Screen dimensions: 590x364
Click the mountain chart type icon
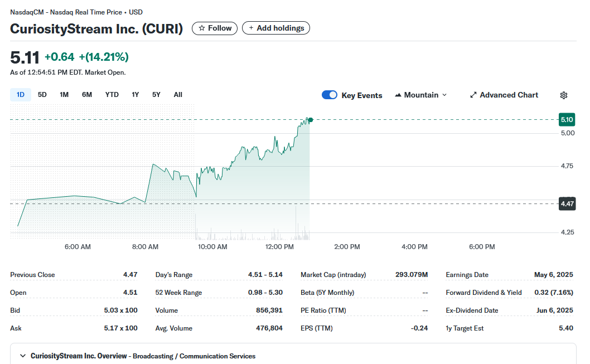(398, 95)
